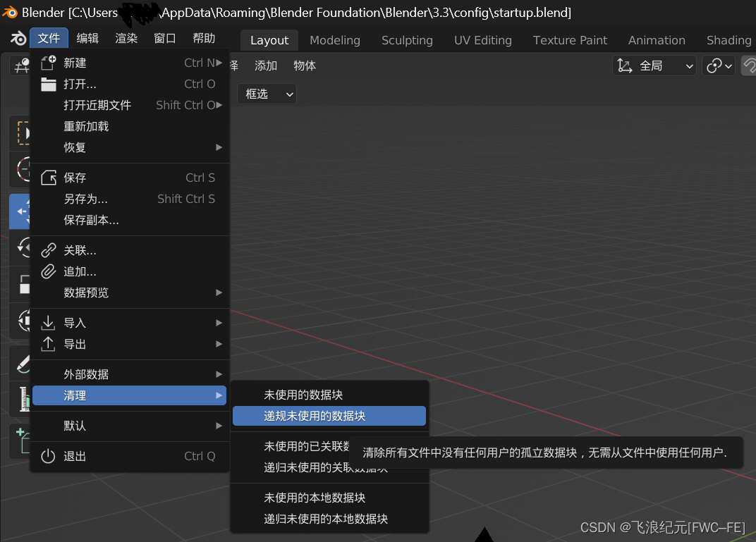Viewport: 756px width, 542px height.
Task: Switch to the Shading workspace tab
Action: 728,40
